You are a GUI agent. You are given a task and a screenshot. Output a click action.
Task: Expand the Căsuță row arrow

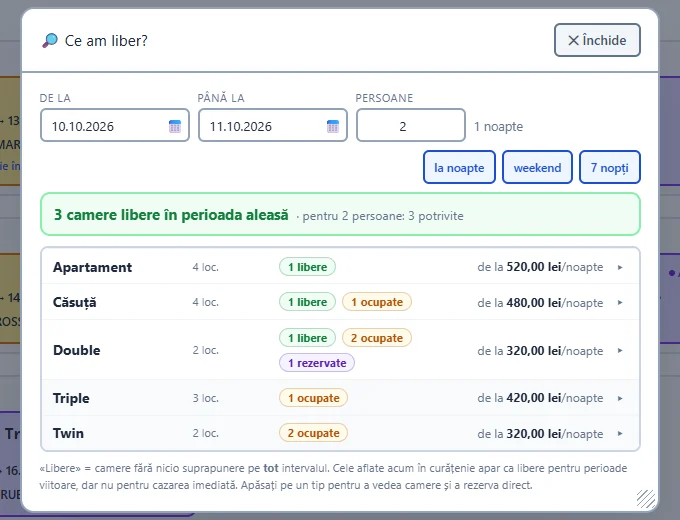[x=620, y=302]
